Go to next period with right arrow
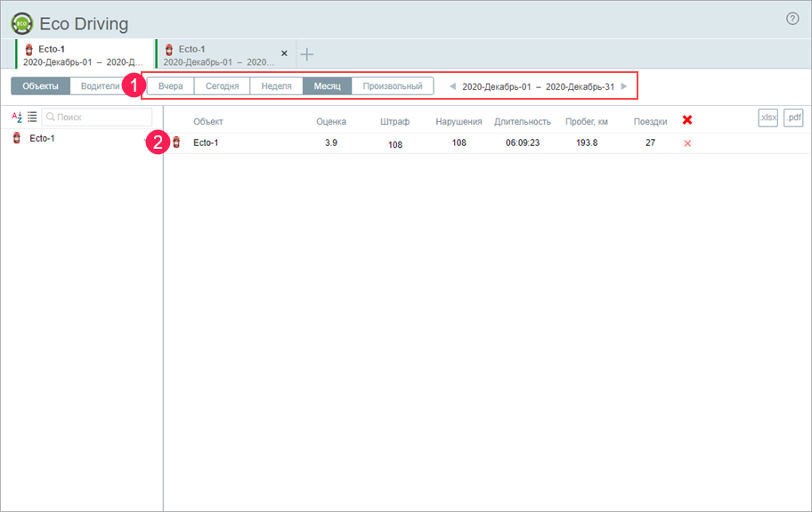812x512 pixels. 624,86
